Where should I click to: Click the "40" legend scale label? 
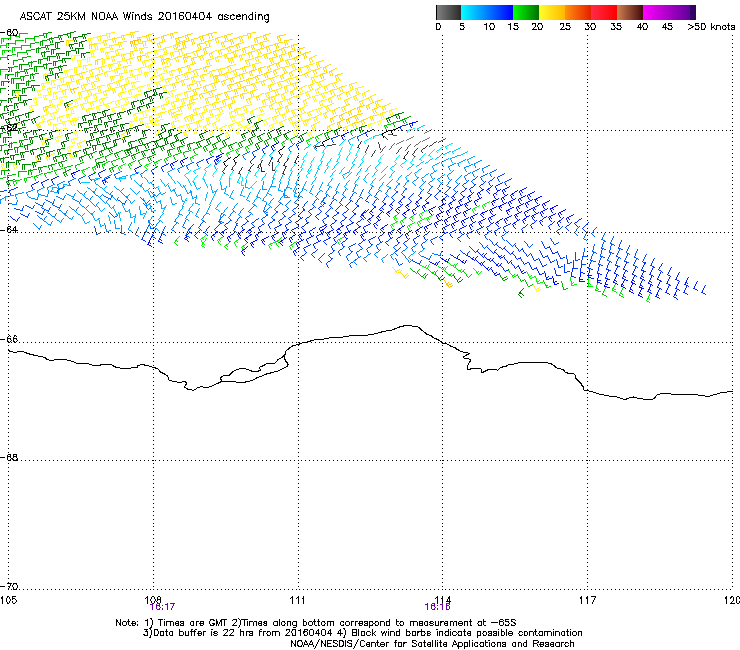tap(642, 27)
